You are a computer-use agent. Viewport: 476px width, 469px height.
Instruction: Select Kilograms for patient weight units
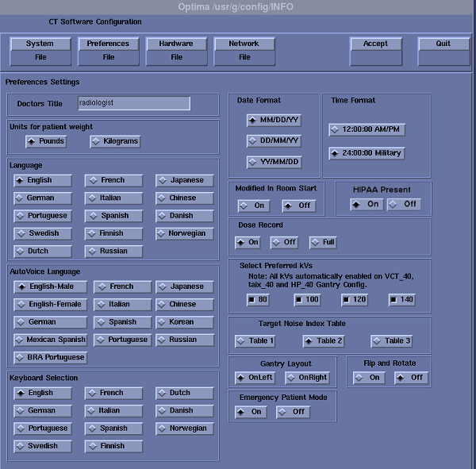click(115, 141)
